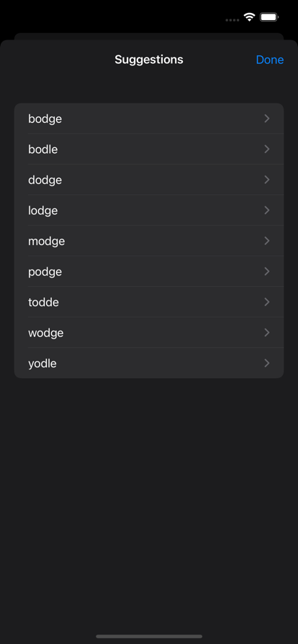Click the chevron next to bodge
This screenshot has height=644, width=298.
[x=267, y=119]
